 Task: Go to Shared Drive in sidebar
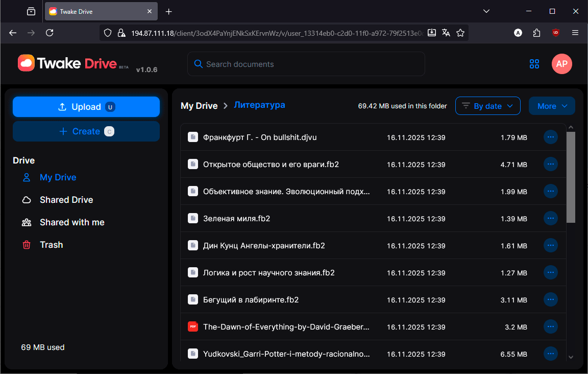click(66, 200)
